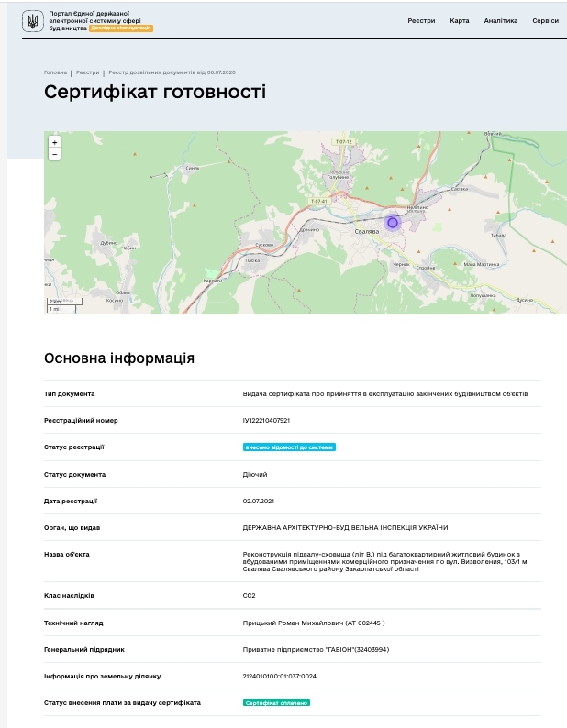The width and height of the screenshot is (567, 728).
Task: Click Мала Мартинка label on map
Action: 482,264
